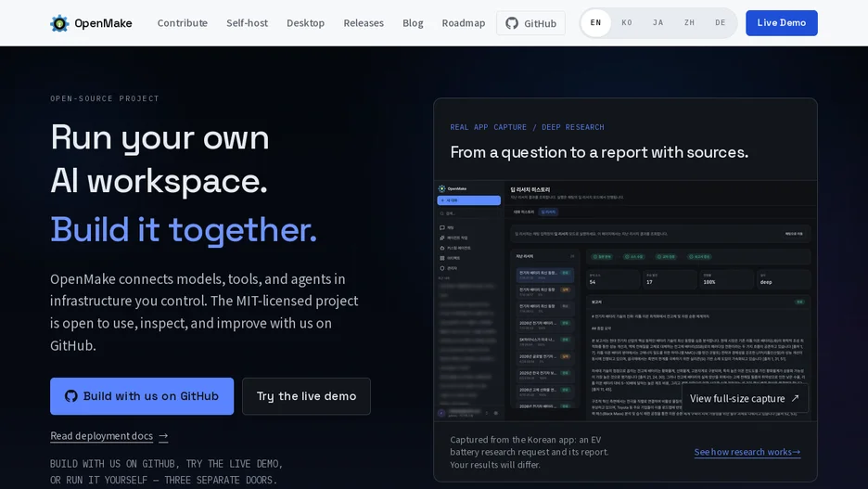Go to the Self-host page
The image size is (868, 489).
coord(247,23)
